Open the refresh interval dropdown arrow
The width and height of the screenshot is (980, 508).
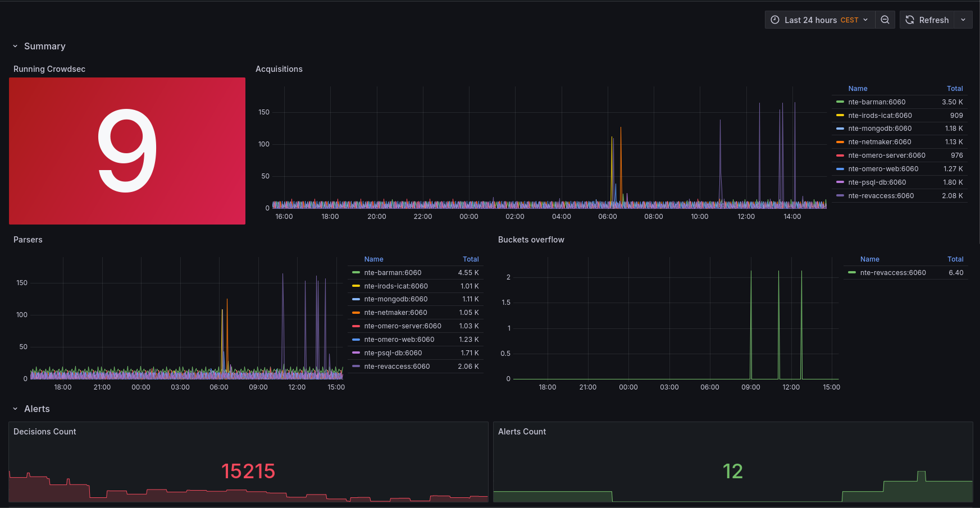point(963,20)
